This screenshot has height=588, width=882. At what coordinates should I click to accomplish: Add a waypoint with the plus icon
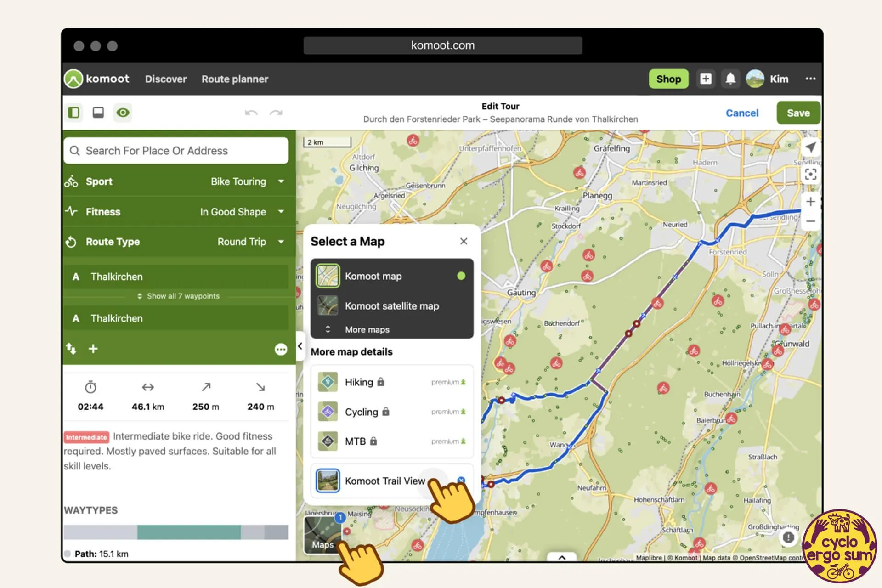(x=93, y=349)
